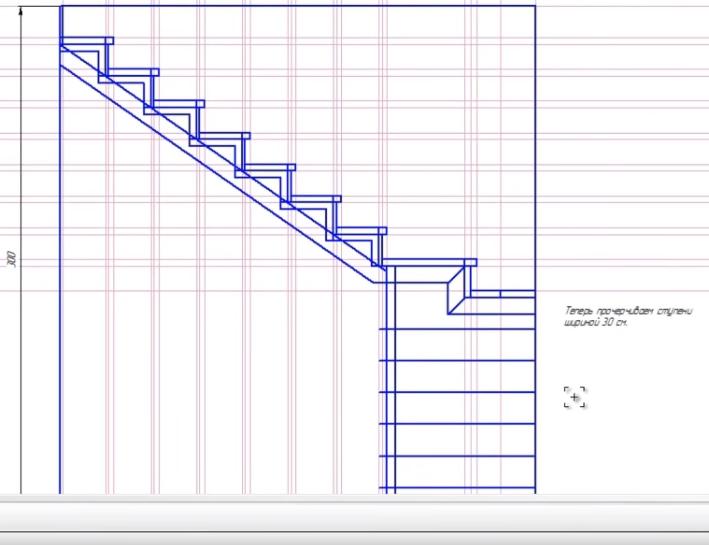Click the 300 dimension value text
The height and width of the screenshot is (545, 709).
point(12,260)
